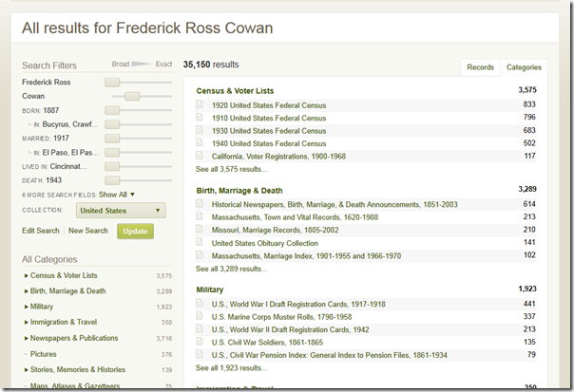Viewport: 574px width, 392px height.
Task: Open U.S. Marine Corps Muster Rolls link
Action: pyautogui.click(x=281, y=317)
